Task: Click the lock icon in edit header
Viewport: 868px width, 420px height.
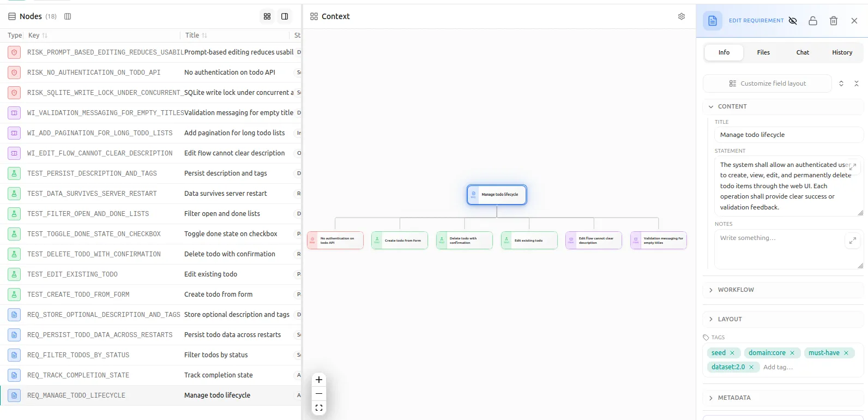Action: pyautogui.click(x=813, y=21)
